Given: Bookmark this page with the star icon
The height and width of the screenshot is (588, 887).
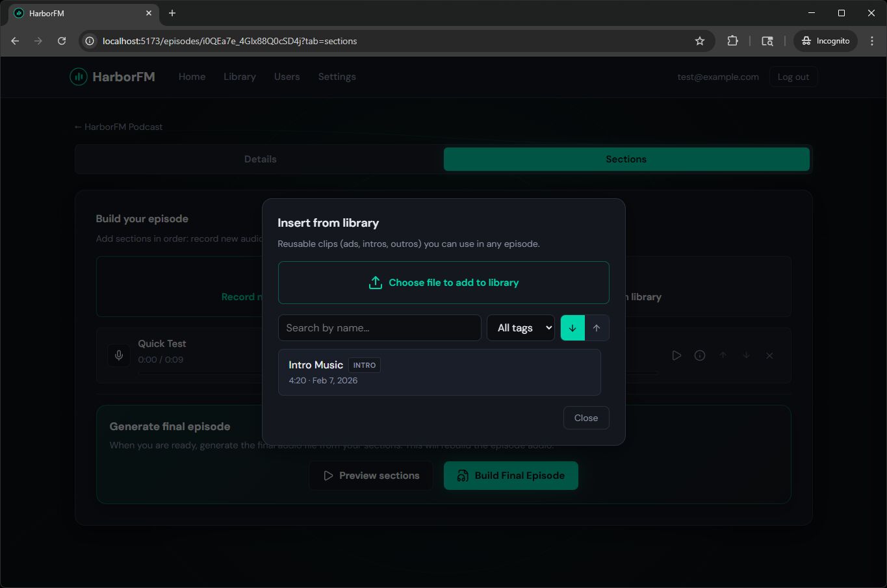Looking at the screenshot, I should tap(700, 41).
